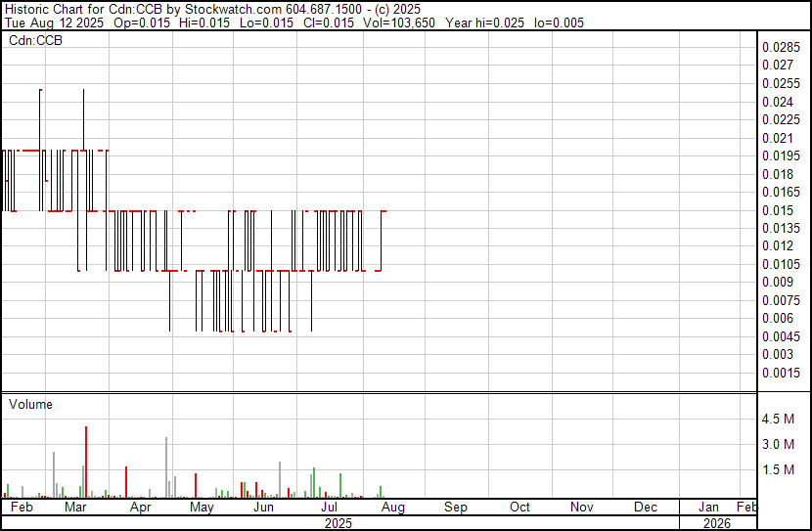Click the '2026' year label

[x=717, y=523]
